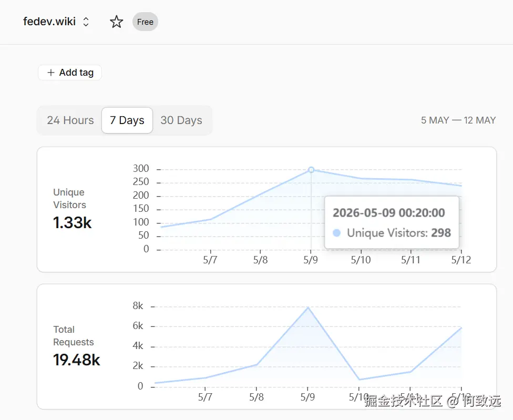Click the fedev.wiki site name
The height and width of the screenshot is (420, 513).
(49, 22)
